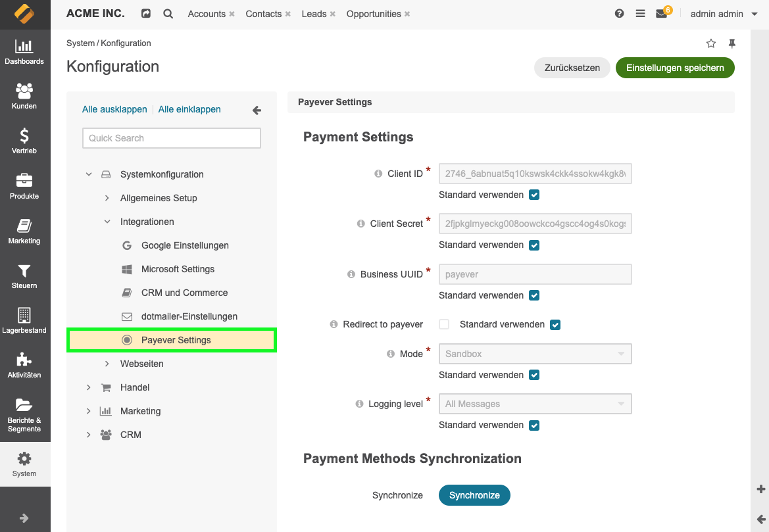Viewport: 769px width, 532px height.
Task: Uncheck Standard verwenden for Logging level
Action: pos(534,425)
